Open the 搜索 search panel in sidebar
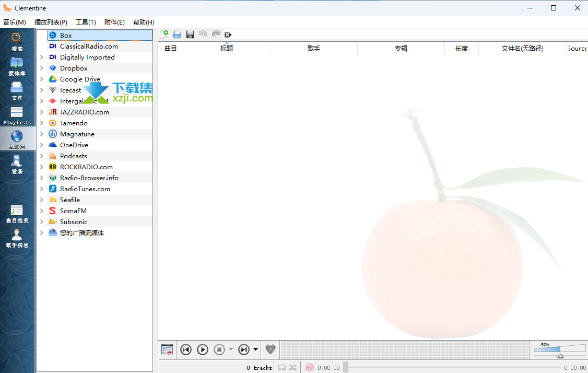The height and width of the screenshot is (373, 588). (x=17, y=42)
